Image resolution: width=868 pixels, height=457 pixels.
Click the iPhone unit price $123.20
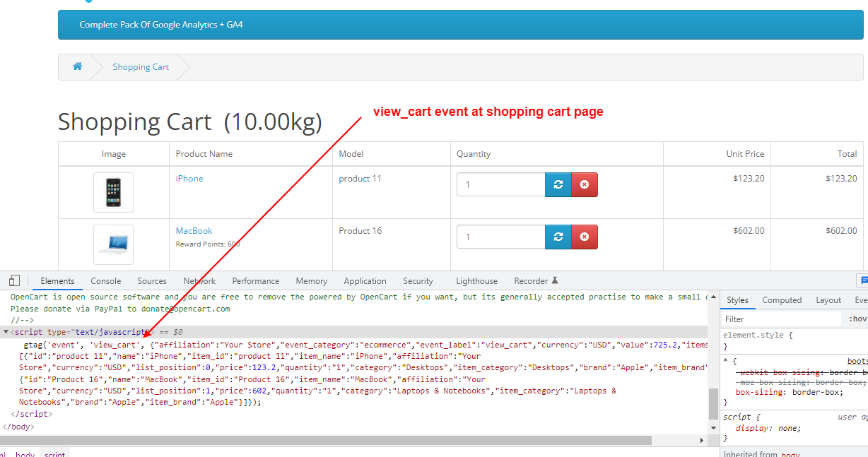click(749, 179)
